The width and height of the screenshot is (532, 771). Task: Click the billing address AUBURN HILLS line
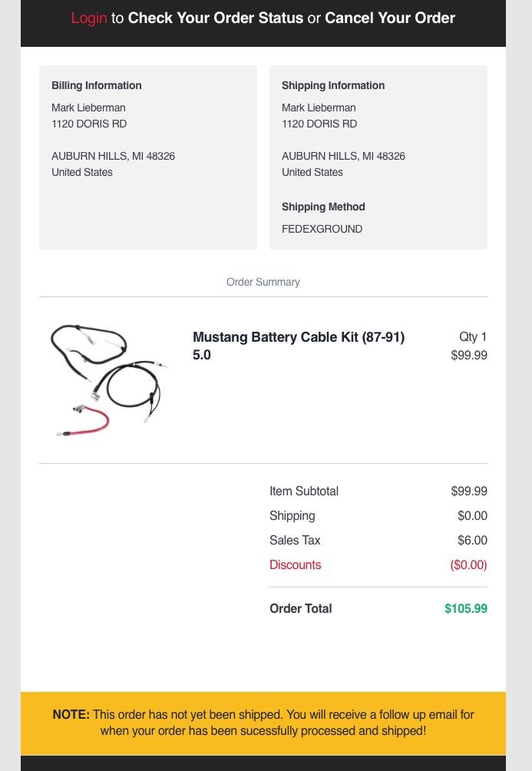point(113,157)
